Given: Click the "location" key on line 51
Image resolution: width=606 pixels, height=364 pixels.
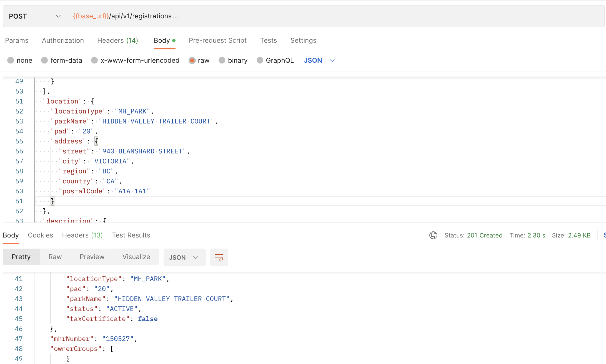Looking at the screenshot, I should 62,101.
